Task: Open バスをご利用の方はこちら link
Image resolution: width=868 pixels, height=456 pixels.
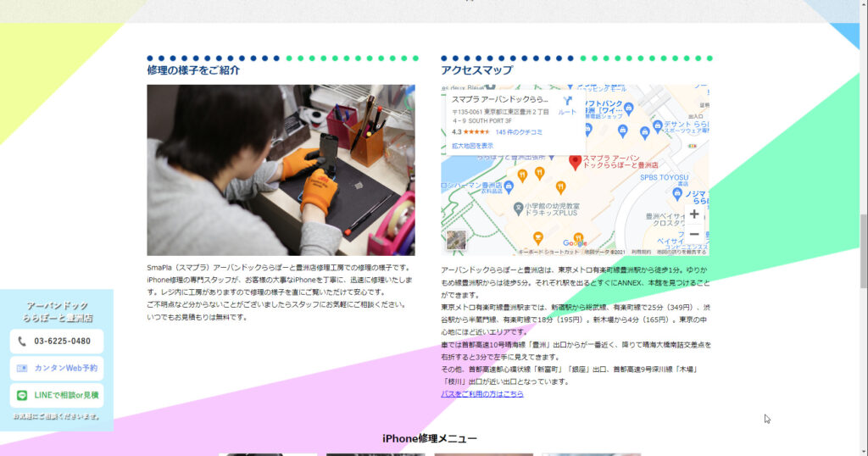Action: [x=481, y=394]
